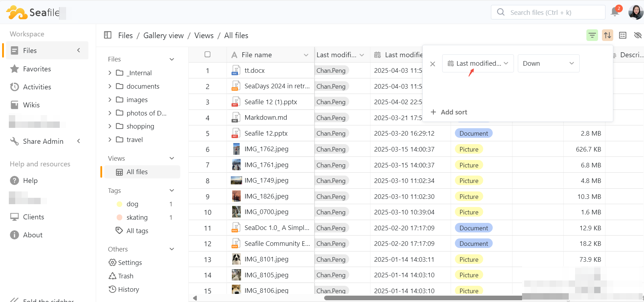Viewport: 644px width, 302px height.
Task: Toggle the side panel icon beside Files breadcrumb
Action: pos(108,35)
